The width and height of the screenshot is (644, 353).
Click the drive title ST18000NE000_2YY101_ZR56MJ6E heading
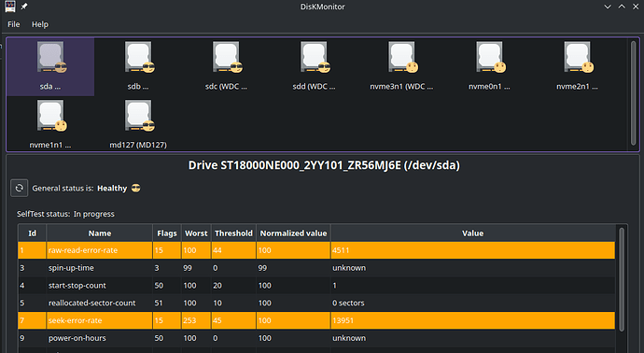(x=324, y=165)
